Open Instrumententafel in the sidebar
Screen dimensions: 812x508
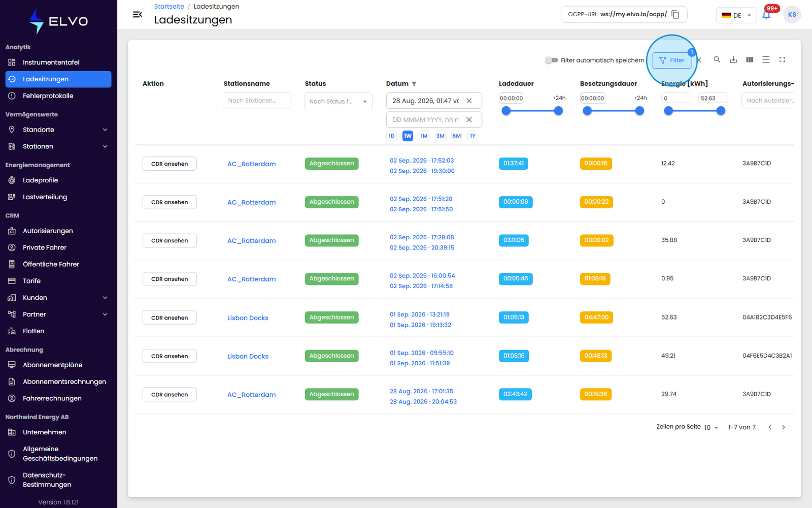58,62
